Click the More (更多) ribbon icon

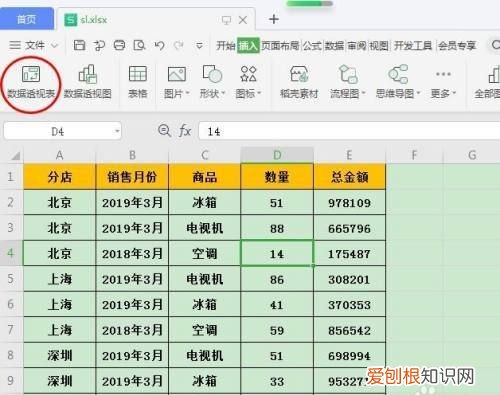(443, 74)
